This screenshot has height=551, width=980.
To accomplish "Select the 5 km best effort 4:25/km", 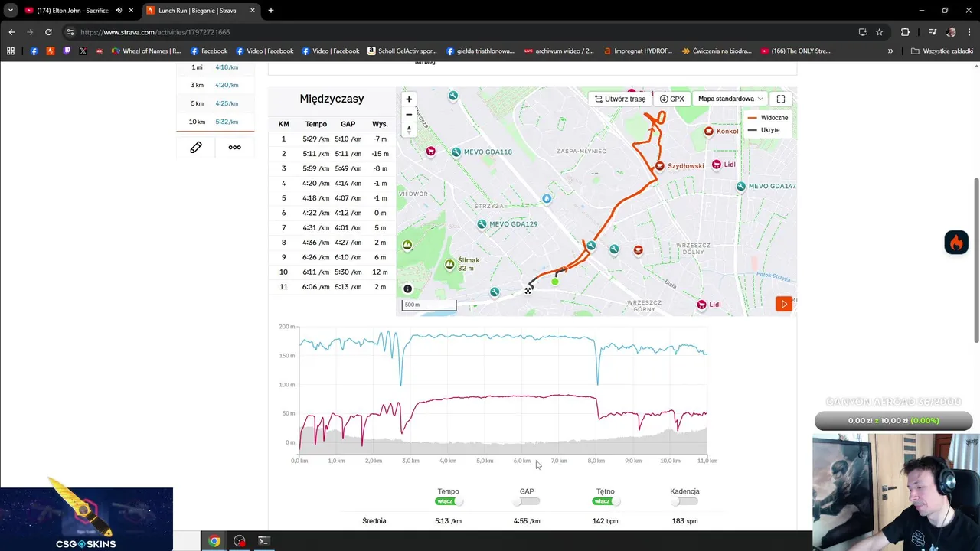I will coord(215,103).
